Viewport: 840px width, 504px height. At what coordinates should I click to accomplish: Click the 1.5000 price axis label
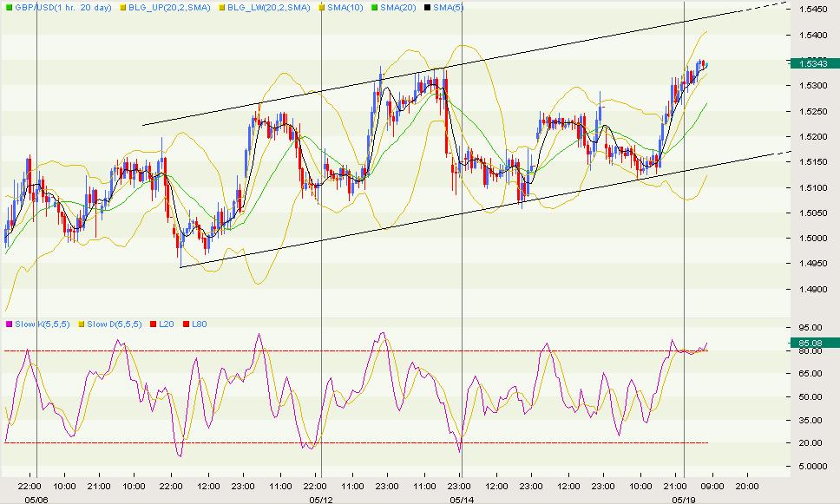812,239
